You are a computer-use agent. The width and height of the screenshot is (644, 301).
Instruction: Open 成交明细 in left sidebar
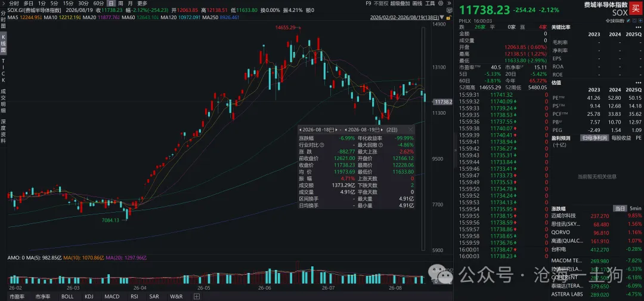coord(4,101)
